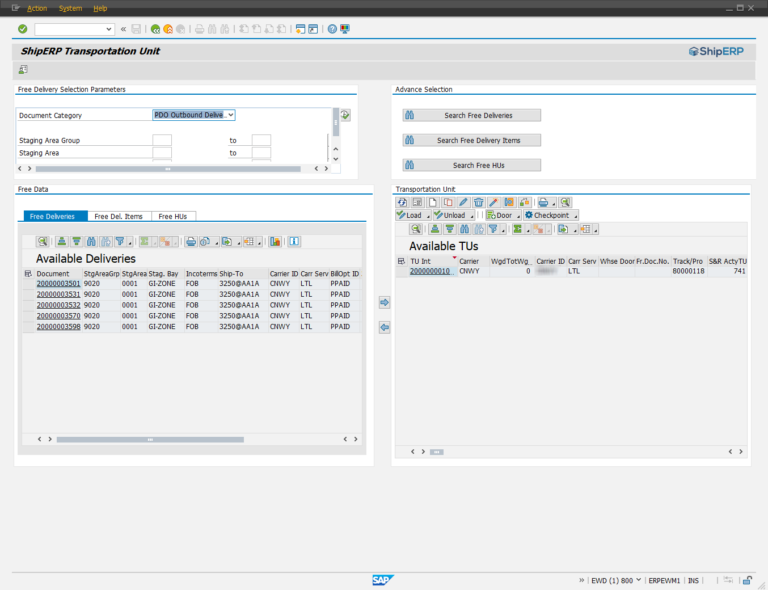Click Total sigma icon in Available TUs toolbar
The height and width of the screenshot is (590, 768).
[x=517, y=229]
